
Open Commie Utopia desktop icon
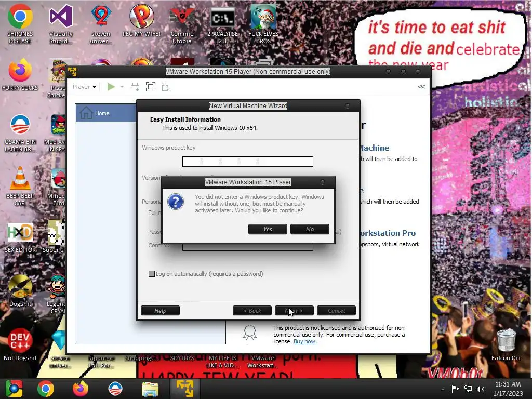coord(182,25)
